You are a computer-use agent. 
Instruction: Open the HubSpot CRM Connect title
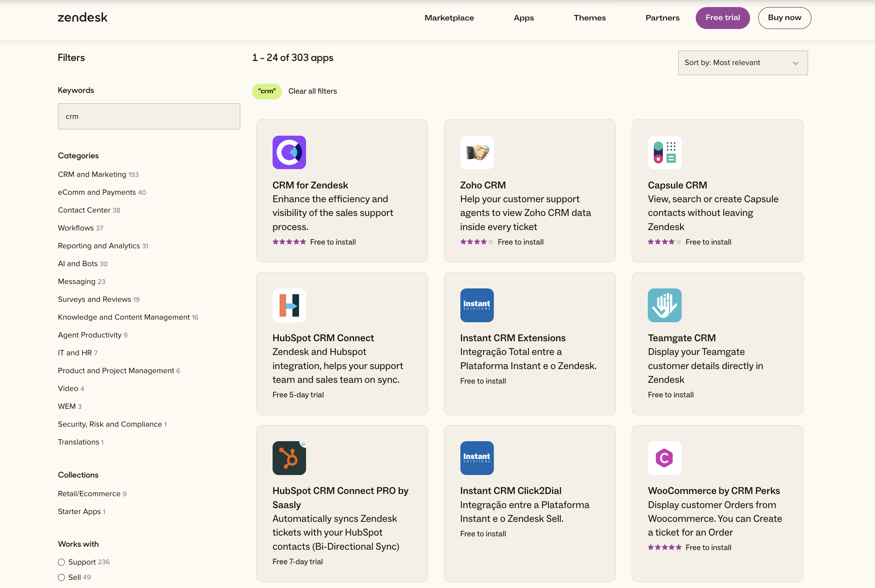pyautogui.click(x=323, y=338)
